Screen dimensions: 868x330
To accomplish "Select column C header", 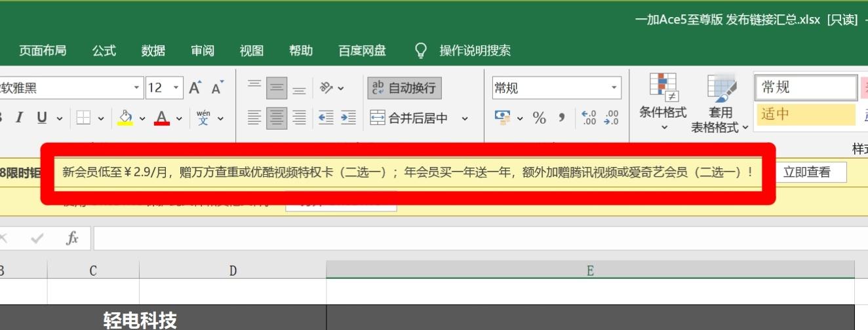I will pos(93,270).
